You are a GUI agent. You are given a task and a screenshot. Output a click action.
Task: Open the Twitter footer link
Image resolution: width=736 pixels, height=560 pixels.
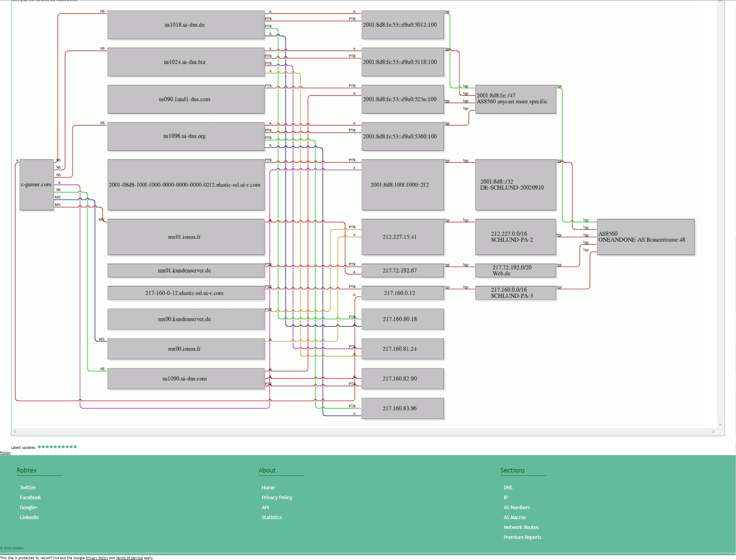pos(28,487)
